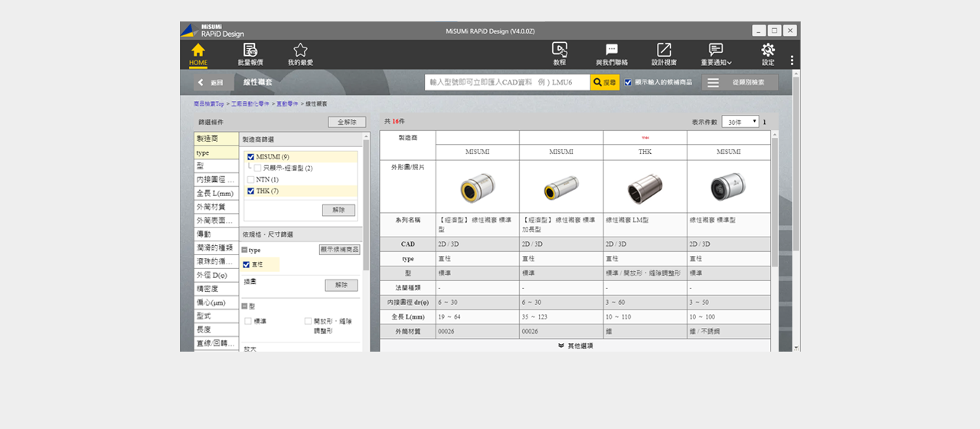
Task: Open the 30件 display count dropdown
Action: point(740,122)
